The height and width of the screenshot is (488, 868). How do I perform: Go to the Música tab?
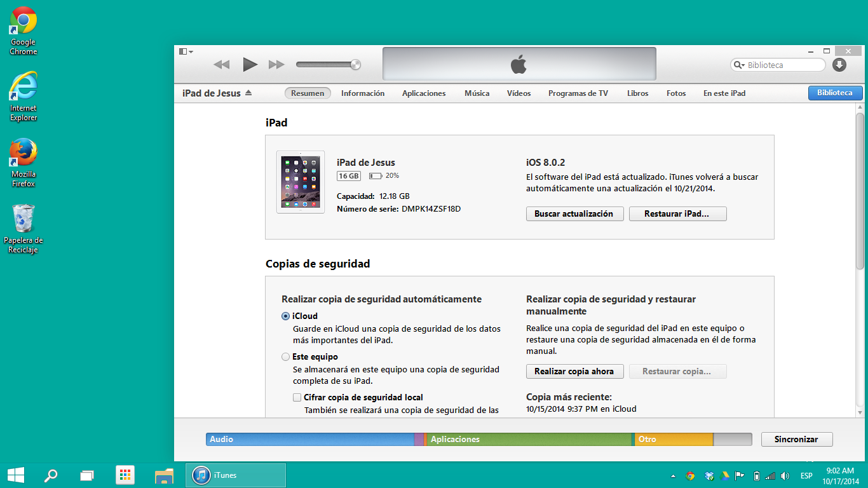click(x=477, y=93)
